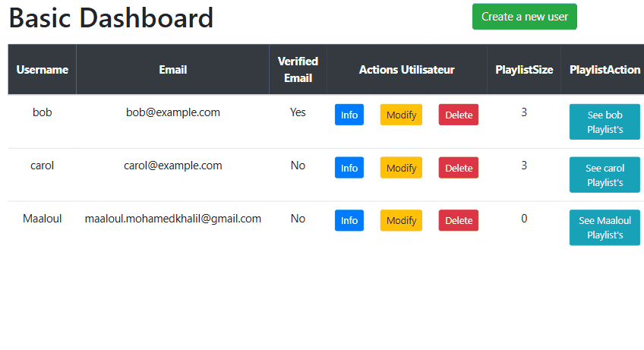View carol's playlists

[x=605, y=175]
